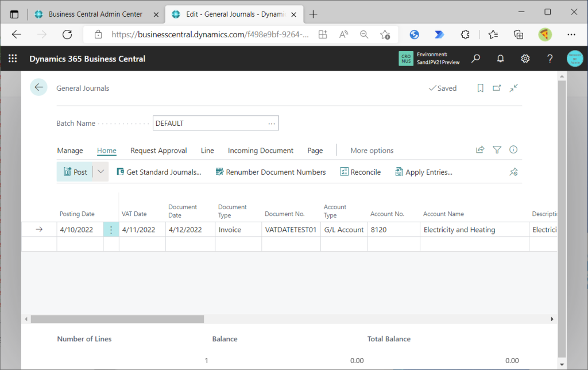Click the right arrow of the horizontal scrollbar
588x370 pixels.
click(x=552, y=319)
